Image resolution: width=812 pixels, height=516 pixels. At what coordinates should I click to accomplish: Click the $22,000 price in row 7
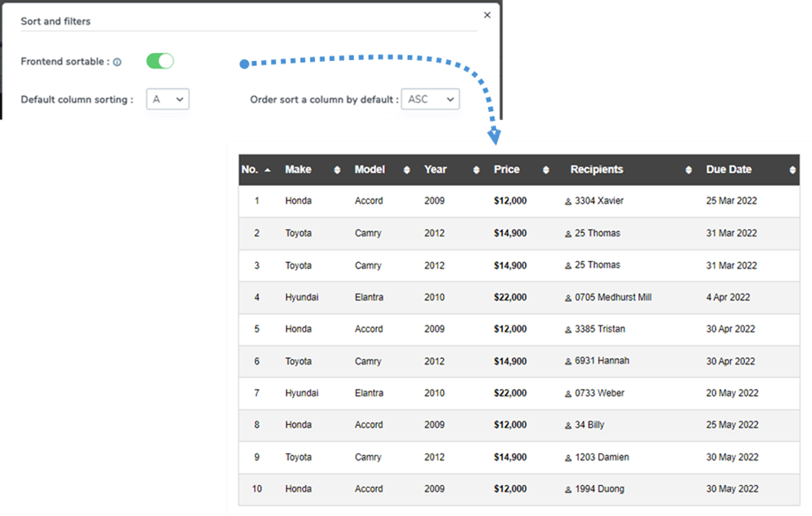pos(510,393)
